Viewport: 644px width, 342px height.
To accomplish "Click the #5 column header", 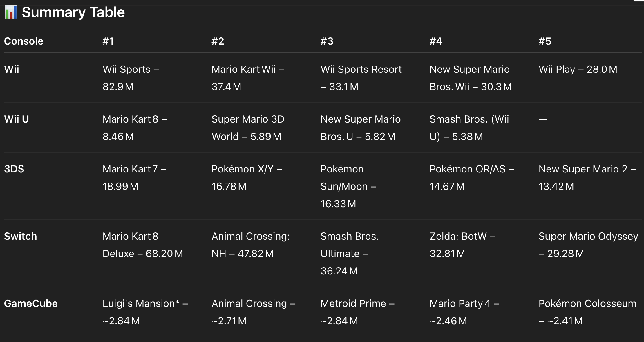I will click(x=545, y=41).
